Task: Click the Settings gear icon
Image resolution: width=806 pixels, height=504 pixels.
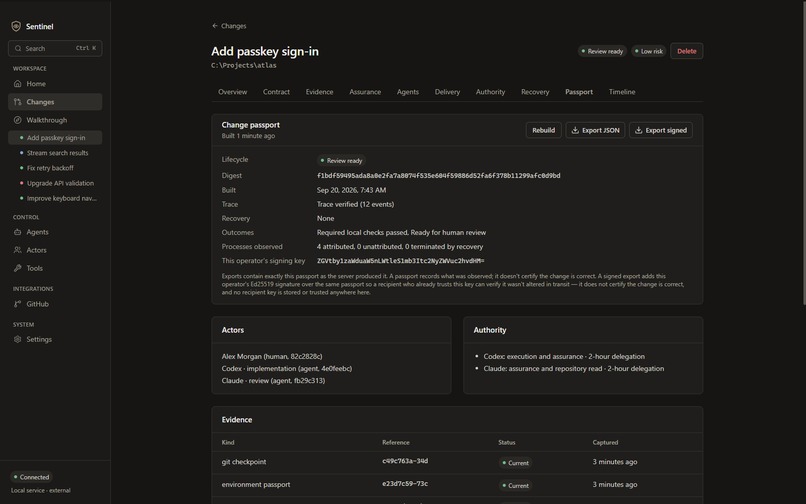Action: pyautogui.click(x=17, y=339)
